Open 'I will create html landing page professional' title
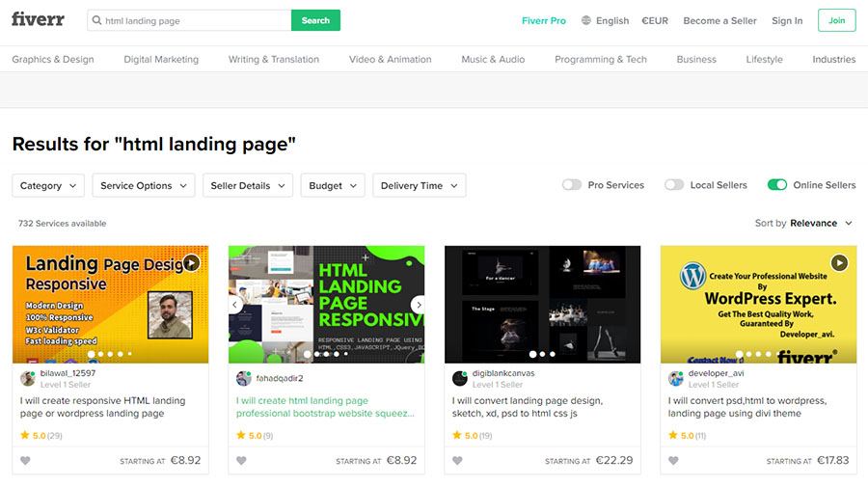 pyautogui.click(x=325, y=407)
